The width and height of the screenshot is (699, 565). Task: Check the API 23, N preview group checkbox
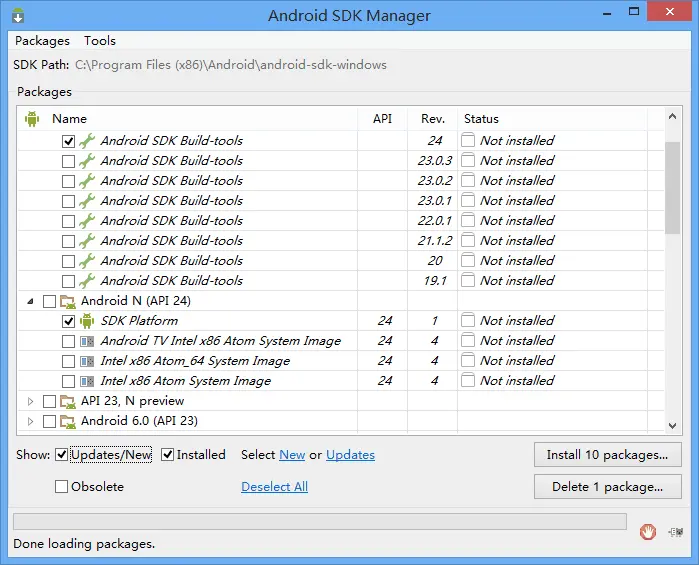pos(49,401)
